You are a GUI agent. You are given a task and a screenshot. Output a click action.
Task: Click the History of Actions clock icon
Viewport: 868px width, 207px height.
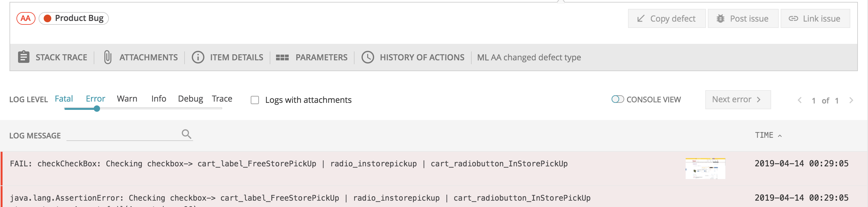368,57
